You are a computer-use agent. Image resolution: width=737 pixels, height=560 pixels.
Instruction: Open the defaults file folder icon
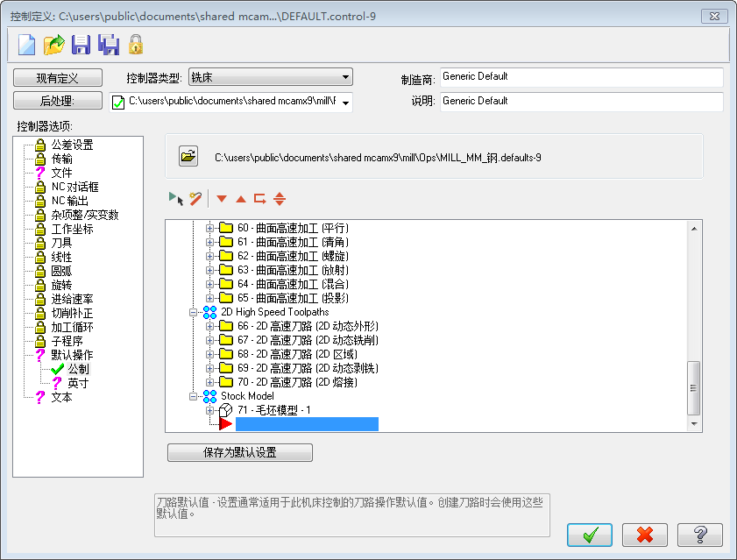click(x=188, y=156)
